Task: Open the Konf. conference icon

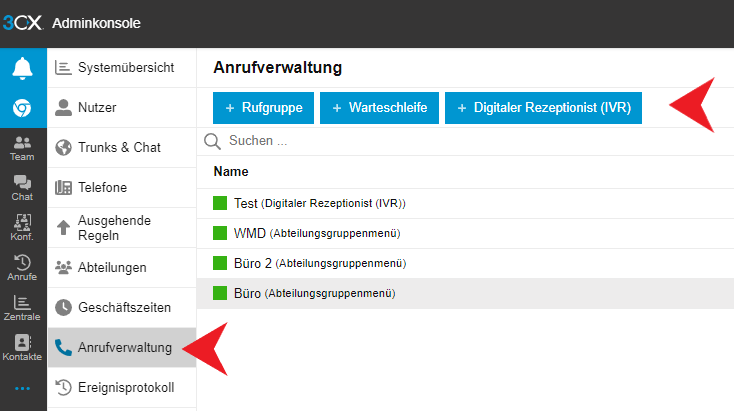Action: pos(22,228)
